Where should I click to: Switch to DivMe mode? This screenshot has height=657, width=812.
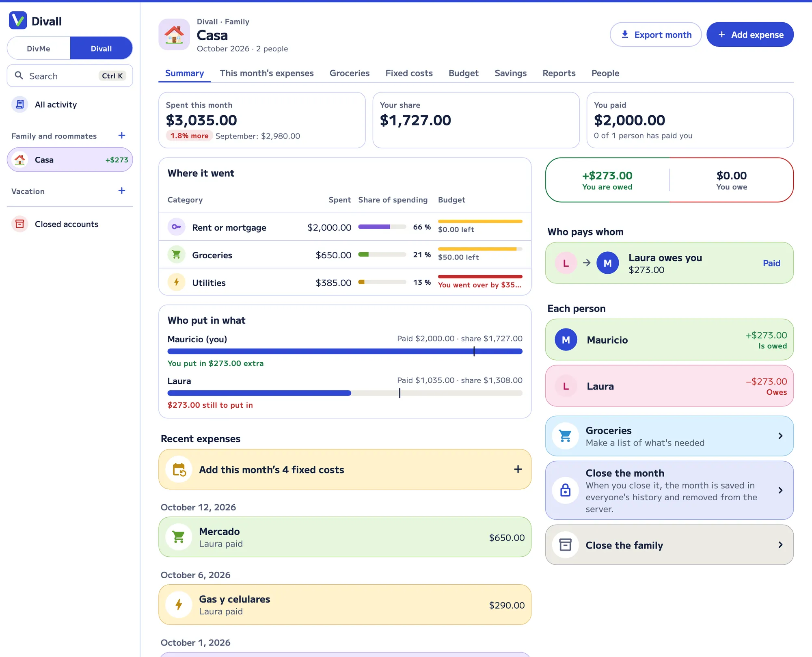[x=39, y=48]
